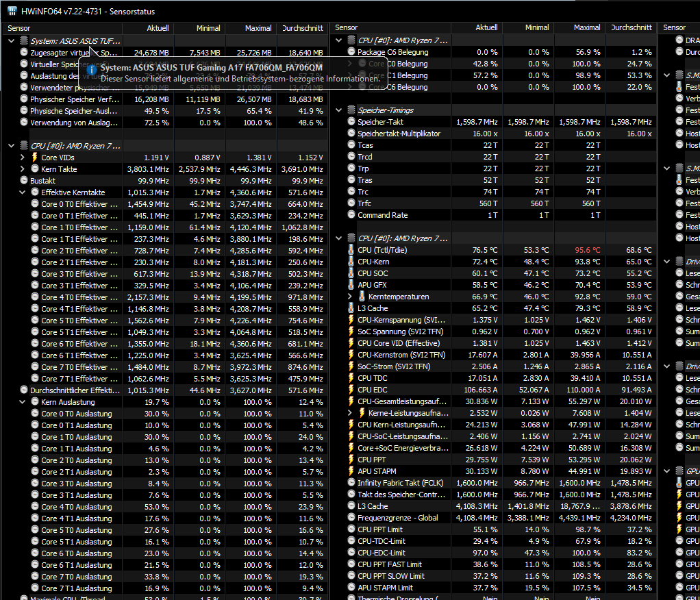This screenshot has width=700, height=600.
Task: Expand the Kerntemperaturen row
Action: pos(350,297)
